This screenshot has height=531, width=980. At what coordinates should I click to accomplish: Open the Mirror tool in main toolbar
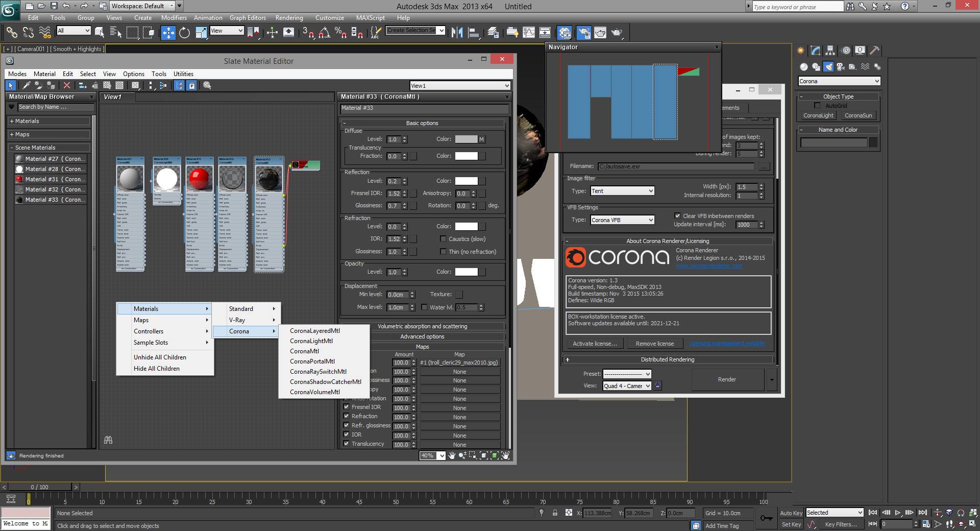point(457,33)
